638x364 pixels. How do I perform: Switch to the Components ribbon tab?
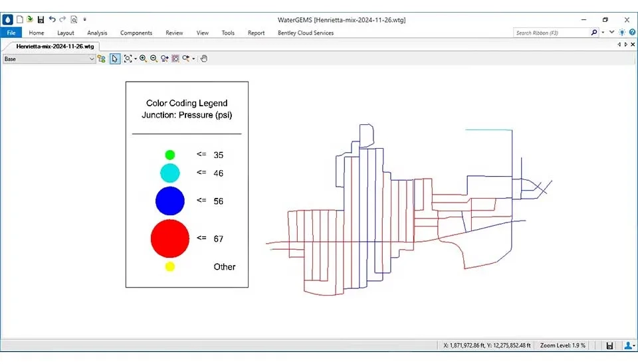click(x=136, y=33)
